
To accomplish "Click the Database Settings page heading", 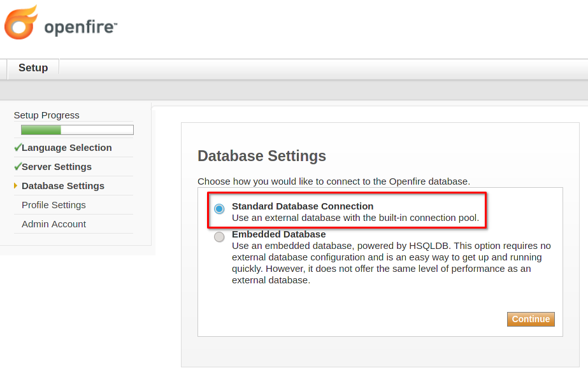I will [262, 156].
